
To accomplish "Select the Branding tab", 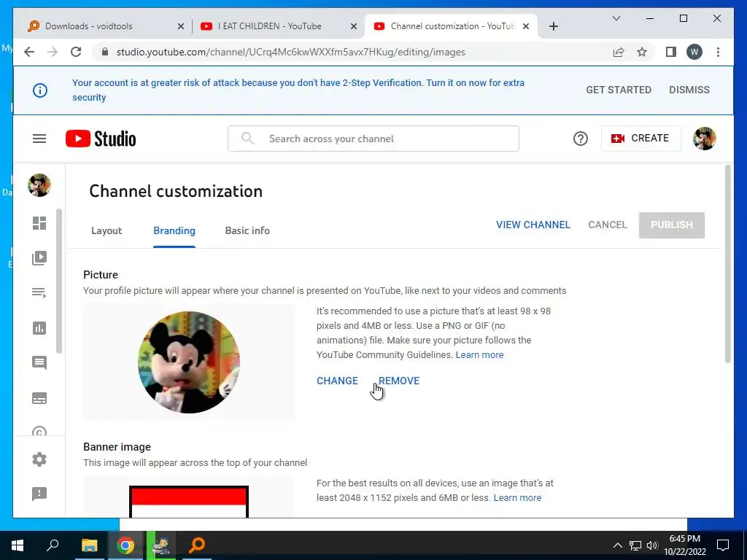I will point(174,230).
